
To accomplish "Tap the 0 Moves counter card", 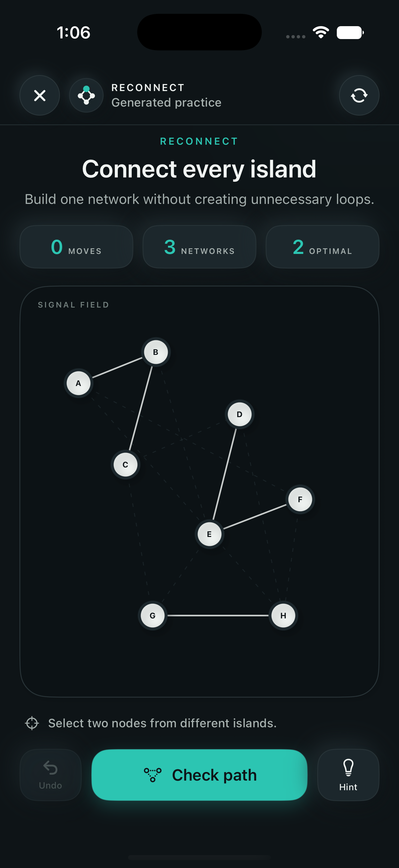I will click(76, 247).
